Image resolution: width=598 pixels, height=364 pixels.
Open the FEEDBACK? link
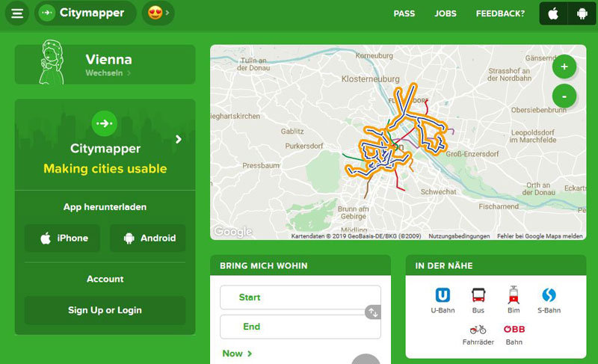point(500,13)
